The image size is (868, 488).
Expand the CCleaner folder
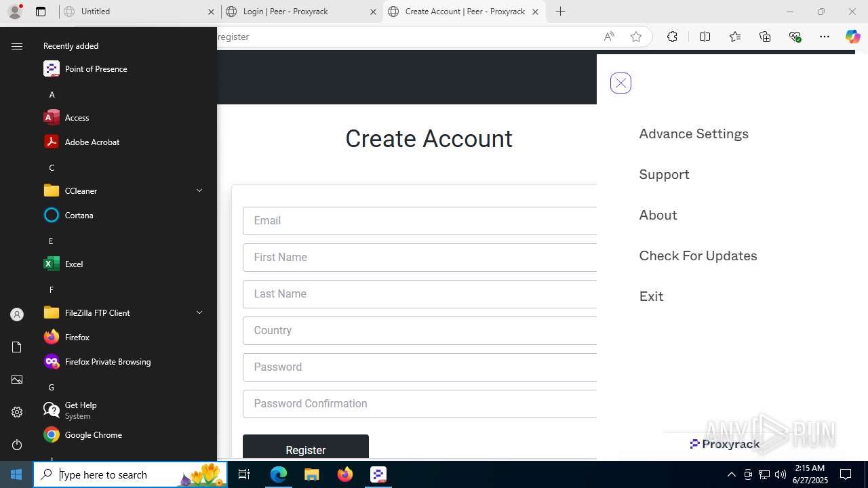pyautogui.click(x=125, y=190)
